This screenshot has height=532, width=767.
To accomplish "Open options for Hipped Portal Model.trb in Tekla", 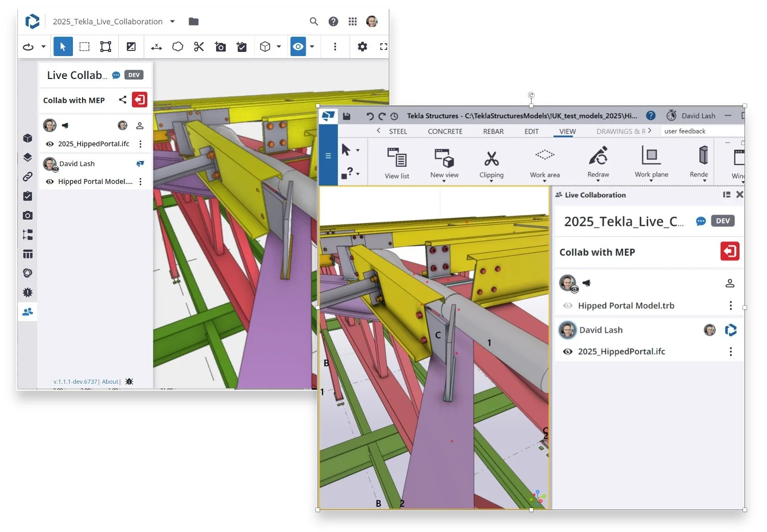I will (731, 306).
